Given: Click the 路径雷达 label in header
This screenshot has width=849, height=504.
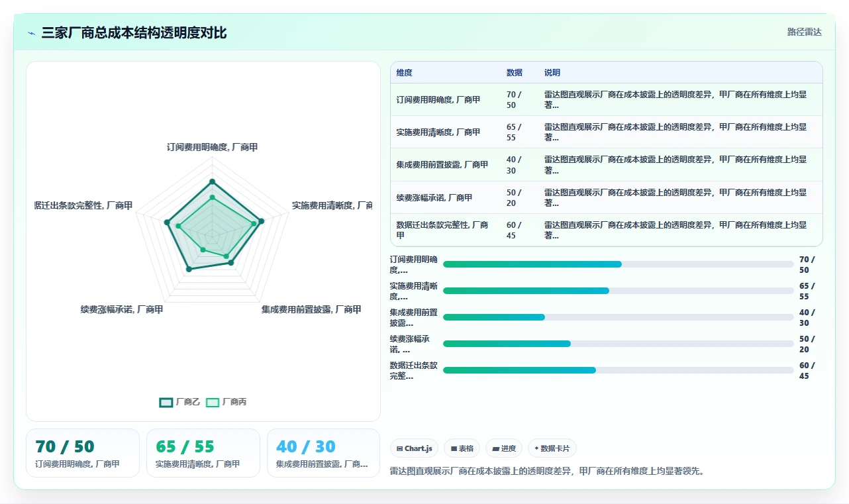Looking at the screenshot, I should 805,32.
